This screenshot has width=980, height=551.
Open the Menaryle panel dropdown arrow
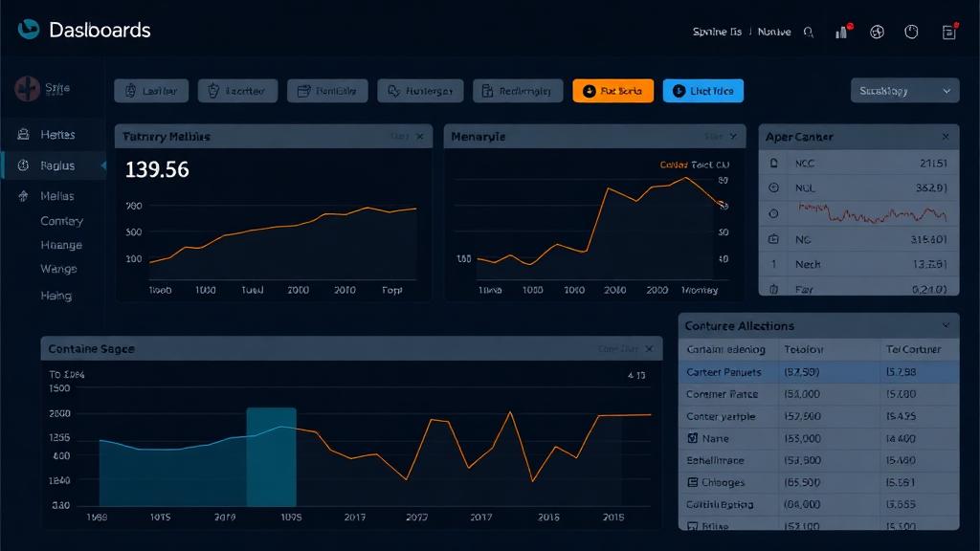733,136
